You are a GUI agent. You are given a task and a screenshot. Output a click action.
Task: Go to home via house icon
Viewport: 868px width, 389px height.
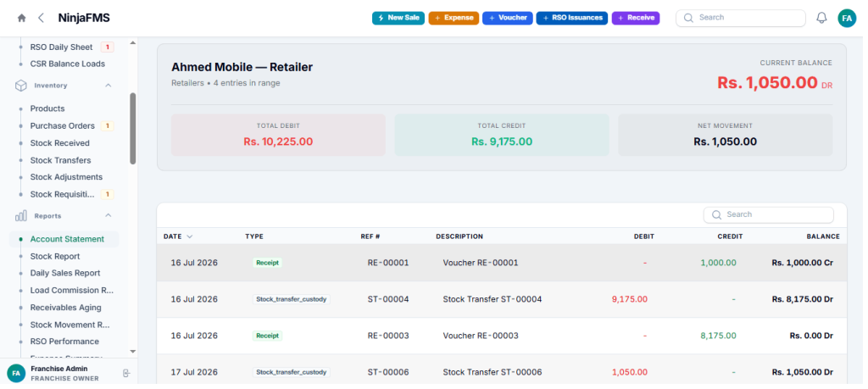point(21,18)
